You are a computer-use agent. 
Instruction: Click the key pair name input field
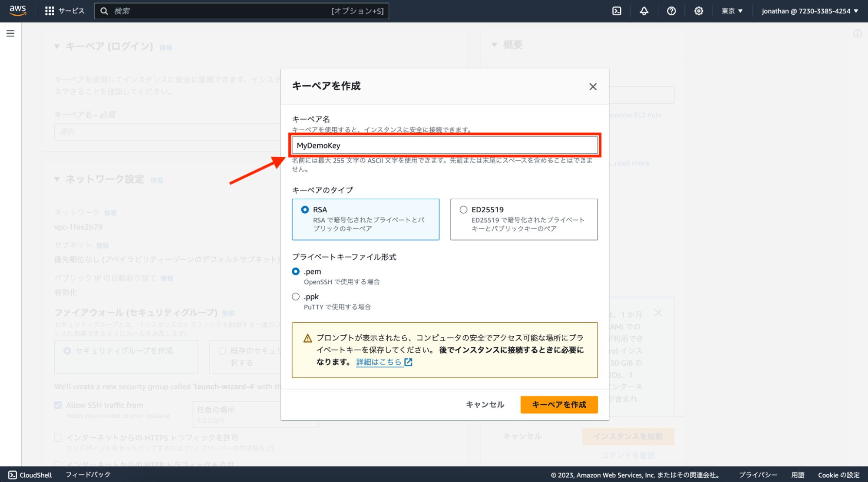445,145
